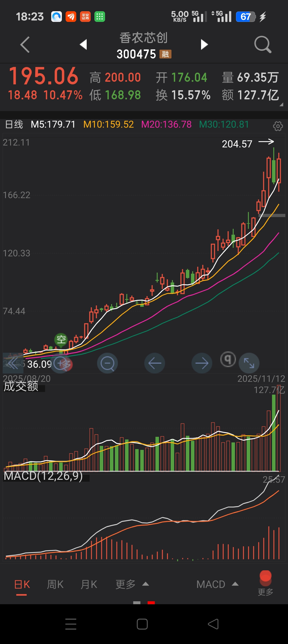Tap the gray page indicator dot
Image resolution: width=288 pixels, height=644 pixels.
(x=137, y=603)
